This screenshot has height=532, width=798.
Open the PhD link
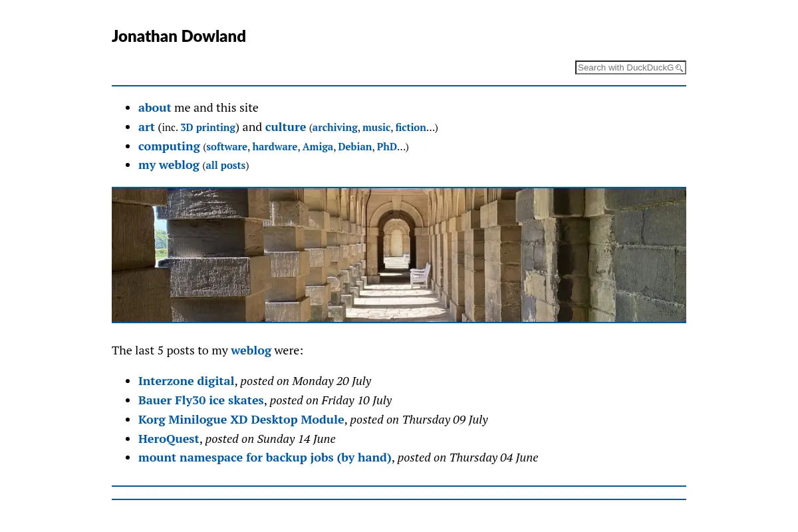tap(387, 147)
